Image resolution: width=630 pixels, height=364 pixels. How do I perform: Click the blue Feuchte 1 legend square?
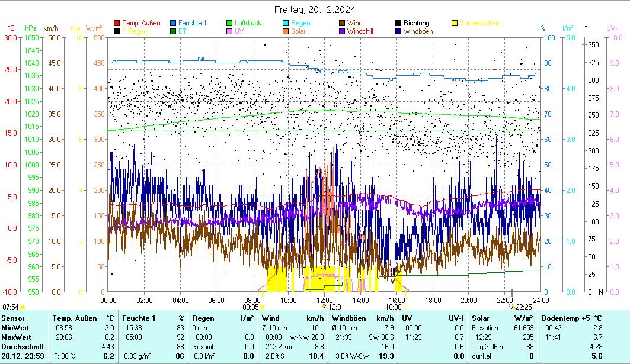click(x=174, y=23)
